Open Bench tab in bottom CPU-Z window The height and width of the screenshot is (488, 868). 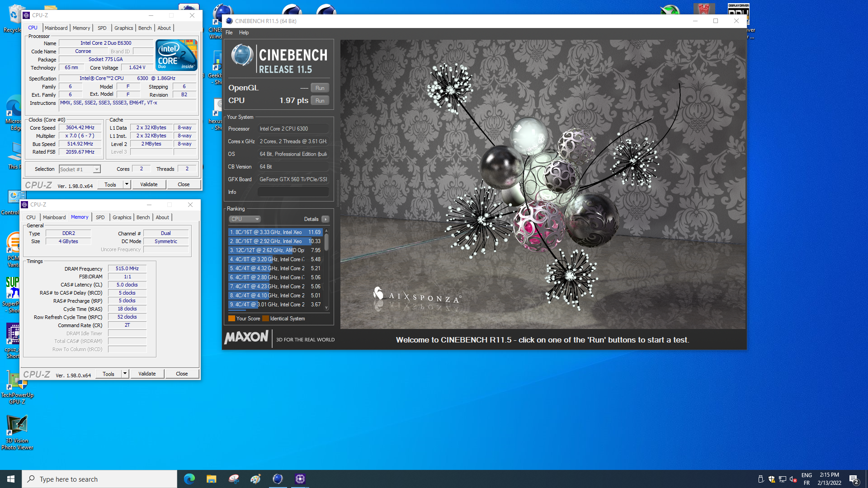(143, 217)
